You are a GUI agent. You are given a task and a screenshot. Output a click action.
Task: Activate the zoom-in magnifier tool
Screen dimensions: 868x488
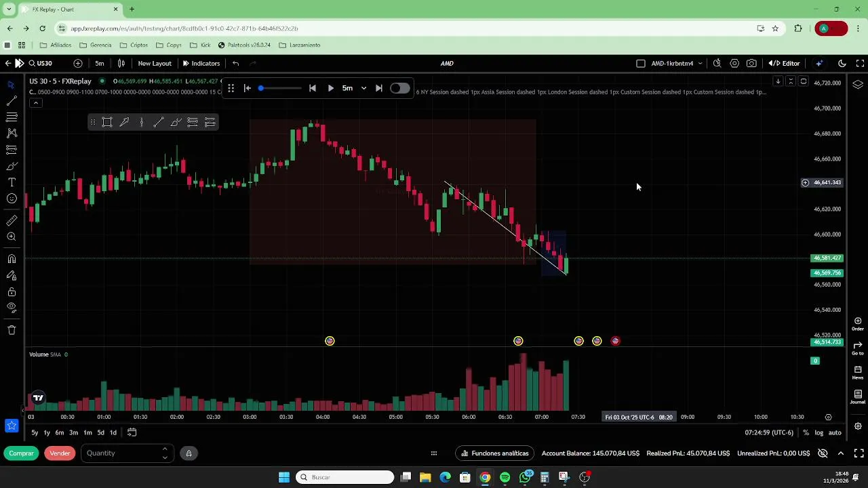pos(12,237)
